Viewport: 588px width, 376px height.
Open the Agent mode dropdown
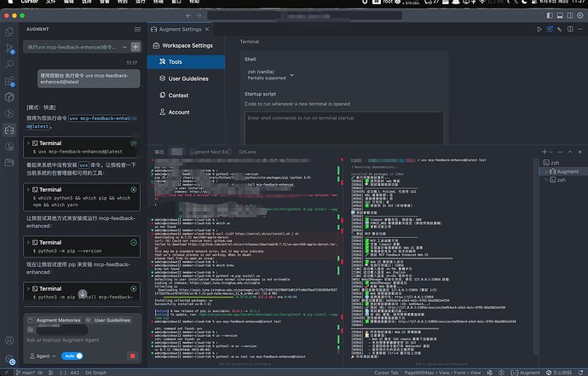(x=43, y=356)
